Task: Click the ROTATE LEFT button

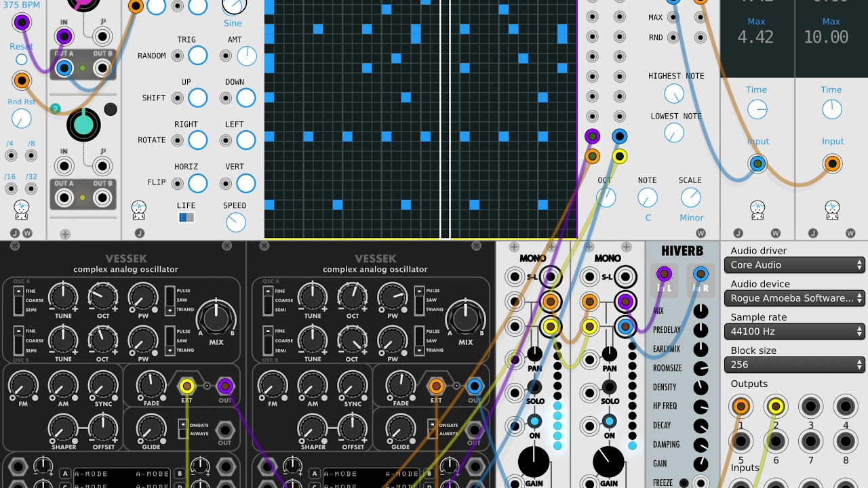Action: pos(245,140)
